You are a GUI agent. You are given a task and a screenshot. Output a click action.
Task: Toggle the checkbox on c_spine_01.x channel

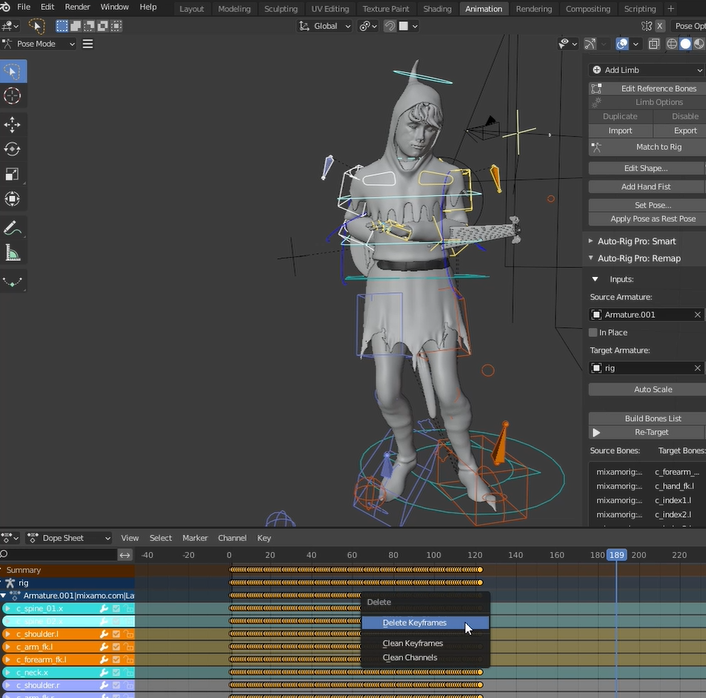point(116,608)
